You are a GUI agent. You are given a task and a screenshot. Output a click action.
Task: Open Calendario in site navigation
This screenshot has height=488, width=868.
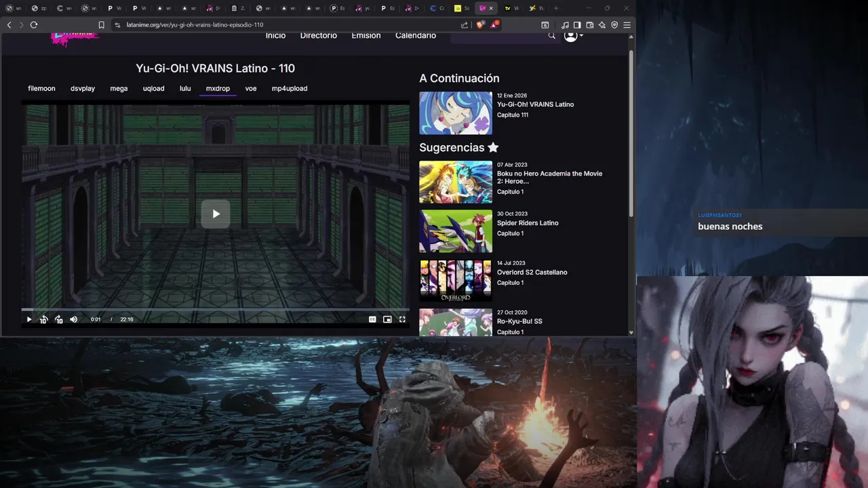[x=416, y=35]
